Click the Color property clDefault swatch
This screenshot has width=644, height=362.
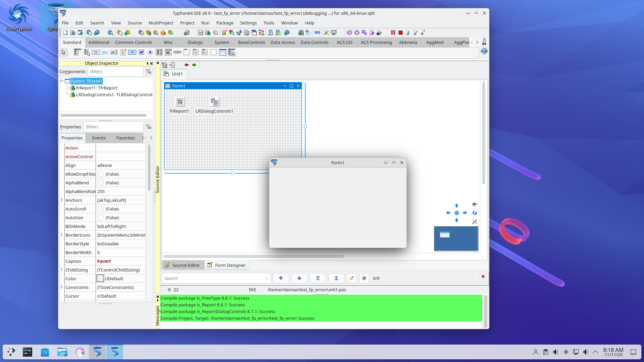[x=100, y=279]
